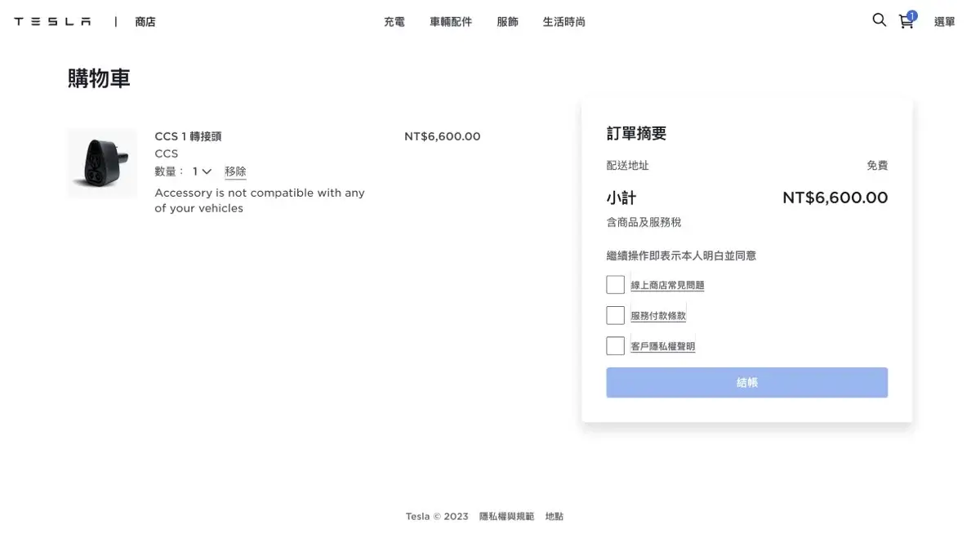Image resolution: width=980 pixels, height=551 pixels.
Task: Open the CCS 1 轉接頭 product title
Action: pos(188,136)
